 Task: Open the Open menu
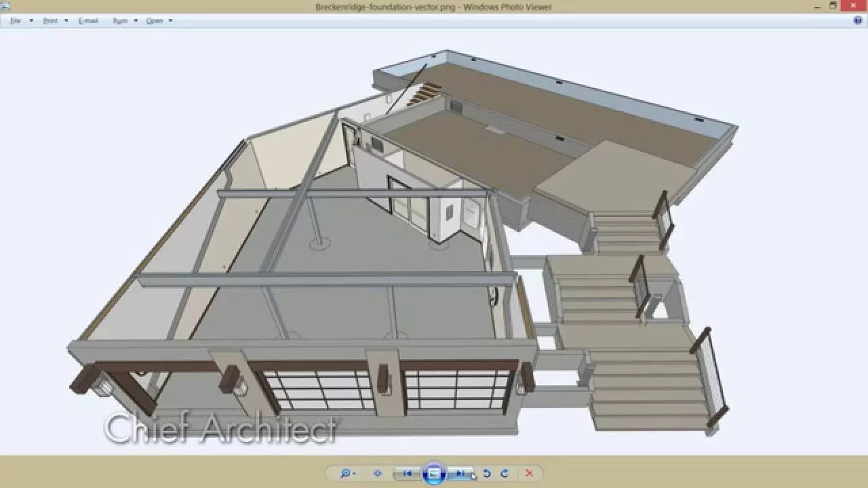[155, 20]
